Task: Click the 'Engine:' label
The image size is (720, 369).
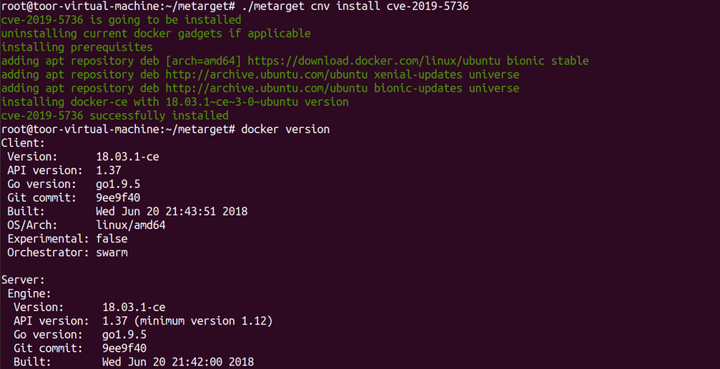Action: pos(29,294)
